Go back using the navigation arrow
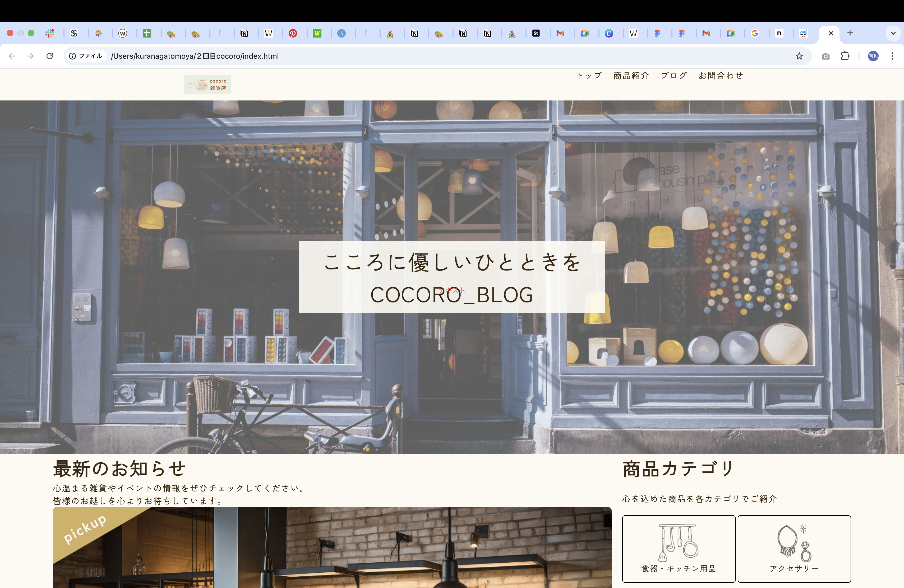This screenshot has width=904, height=588. (12, 56)
